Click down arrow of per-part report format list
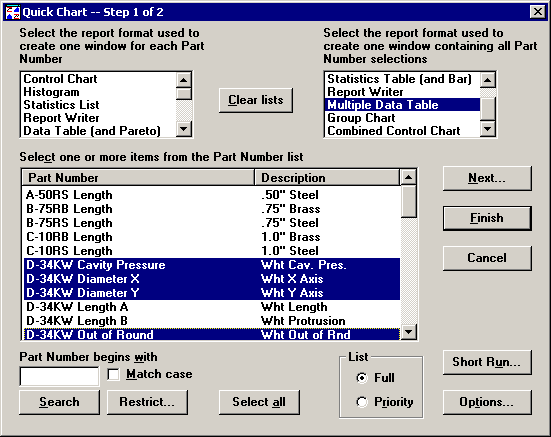This screenshot has width=551, height=437. 183,129
